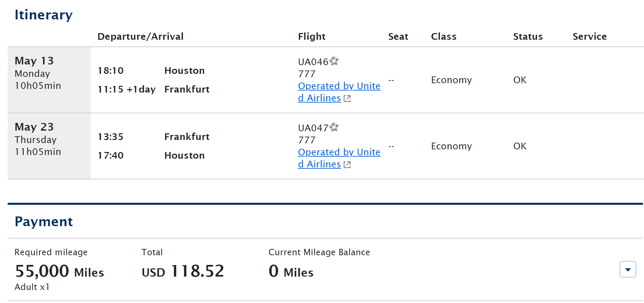
Task: Click the 0 Miles current balance value
Action: (x=291, y=271)
